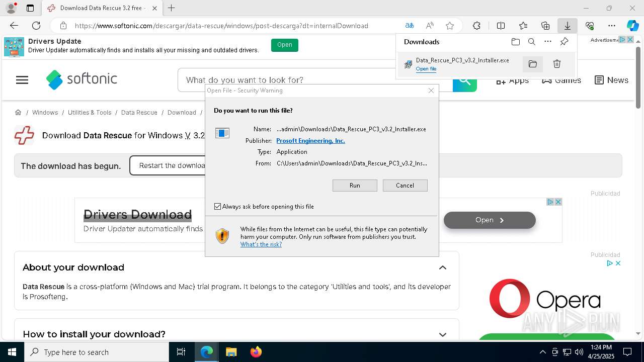Click the Softonic logo
The height and width of the screenshot is (362, 644).
(x=82, y=79)
